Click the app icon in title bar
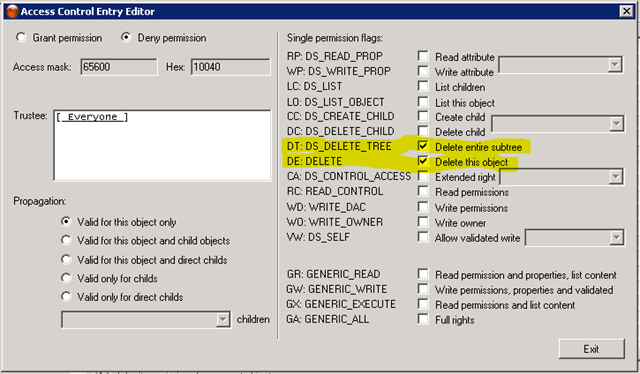 tap(12, 11)
